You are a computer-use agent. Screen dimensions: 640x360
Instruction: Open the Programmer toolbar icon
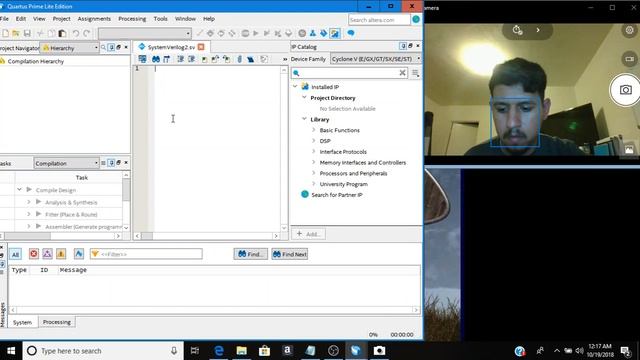coord(323,33)
